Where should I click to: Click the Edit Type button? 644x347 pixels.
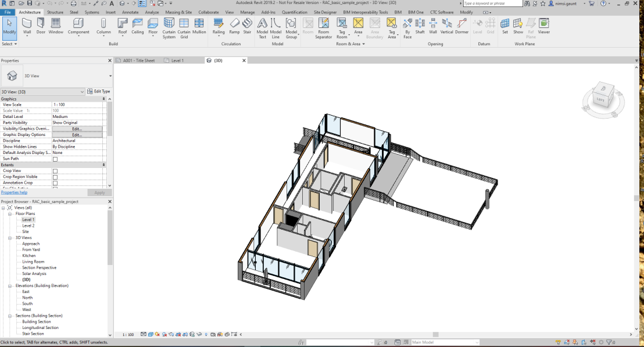click(98, 91)
